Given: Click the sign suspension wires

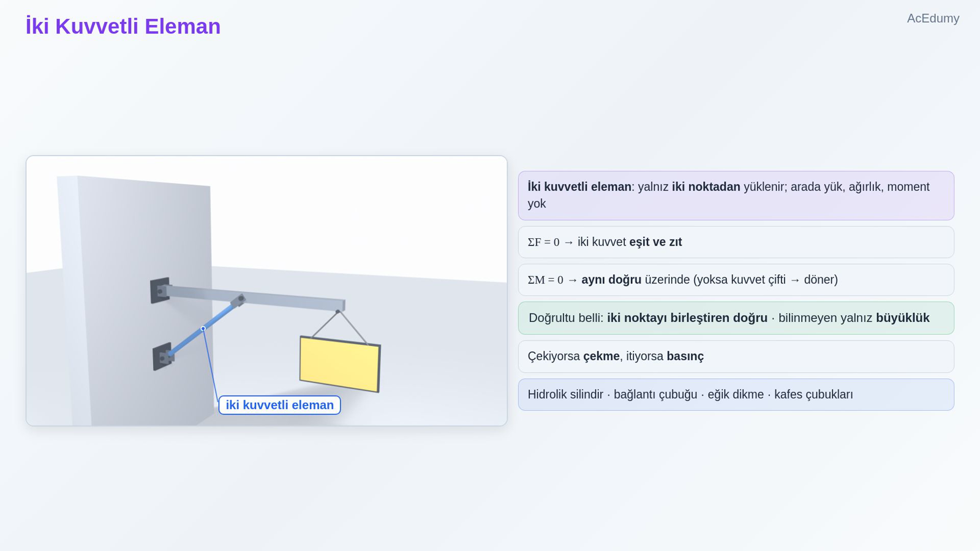Looking at the screenshot, I should [339, 327].
